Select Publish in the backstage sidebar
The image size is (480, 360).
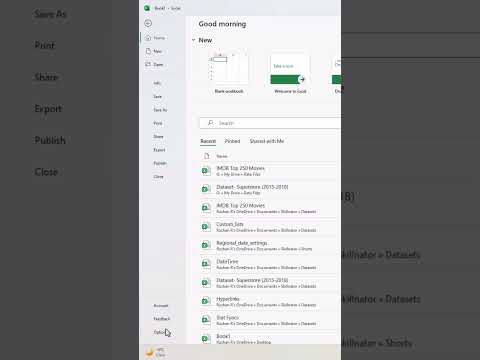(x=160, y=163)
